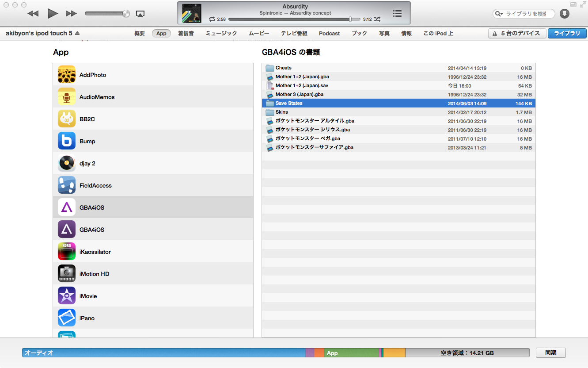Choose ポケットモンスター ベガ.gba file name
The height and width of the screenshot is (368, 588).
[x=308, y=138]
